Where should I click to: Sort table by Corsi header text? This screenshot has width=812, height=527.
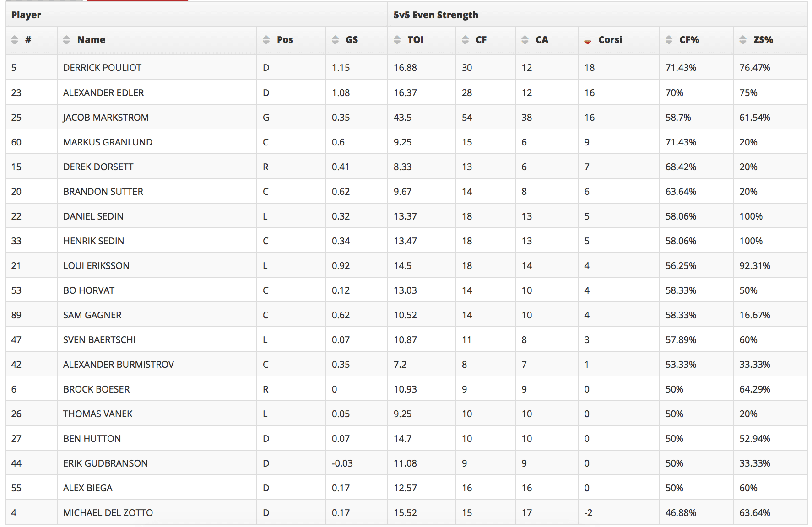point(610,40)
